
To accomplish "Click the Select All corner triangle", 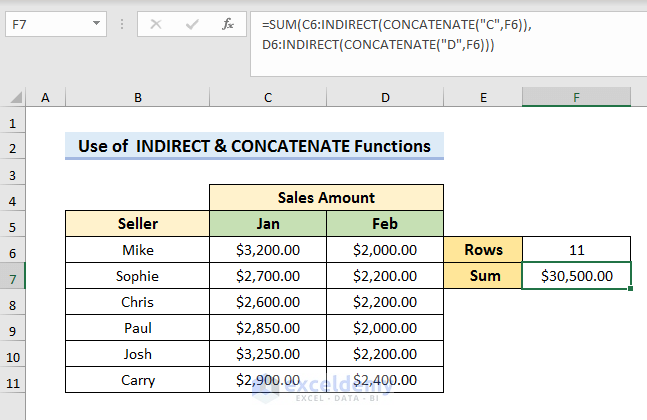I will [x=14, y=97].
